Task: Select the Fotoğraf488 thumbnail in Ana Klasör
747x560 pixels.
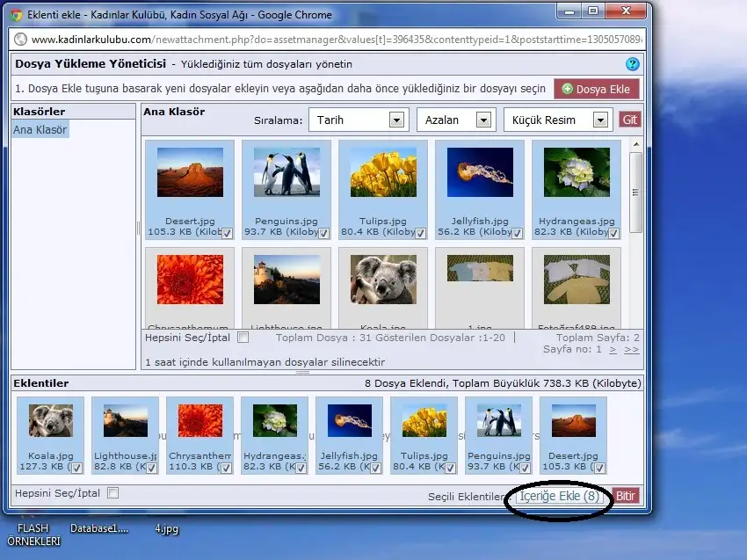Action: tap(577, 280)
